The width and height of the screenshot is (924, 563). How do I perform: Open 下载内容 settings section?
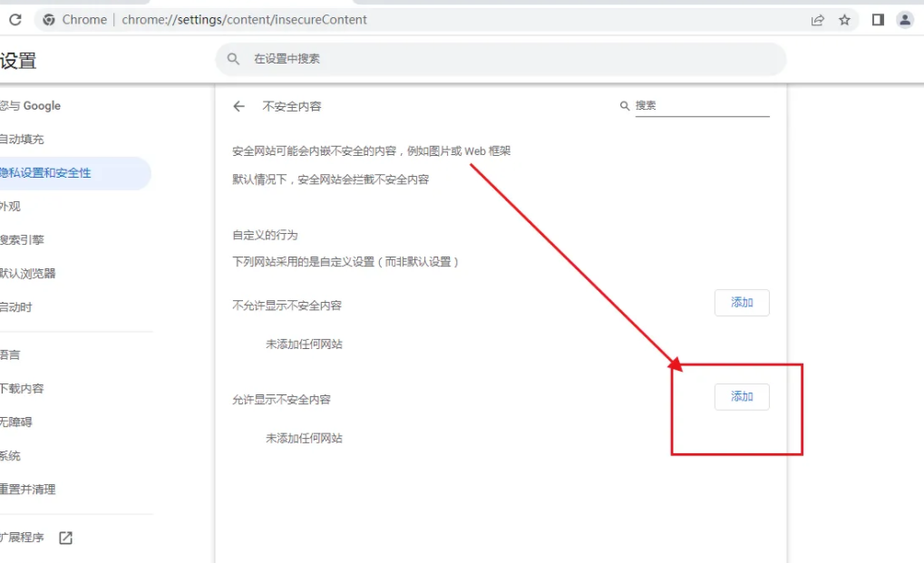22,389
